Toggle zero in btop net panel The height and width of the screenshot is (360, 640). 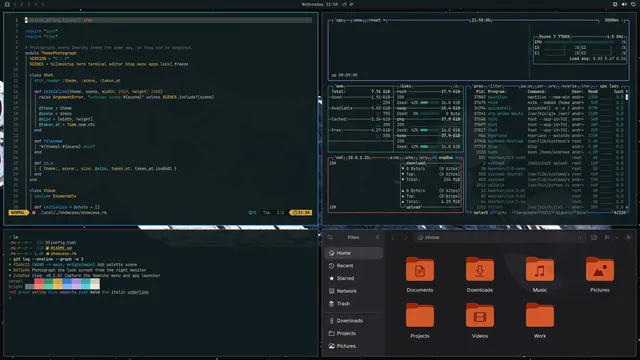click(424, 158)
